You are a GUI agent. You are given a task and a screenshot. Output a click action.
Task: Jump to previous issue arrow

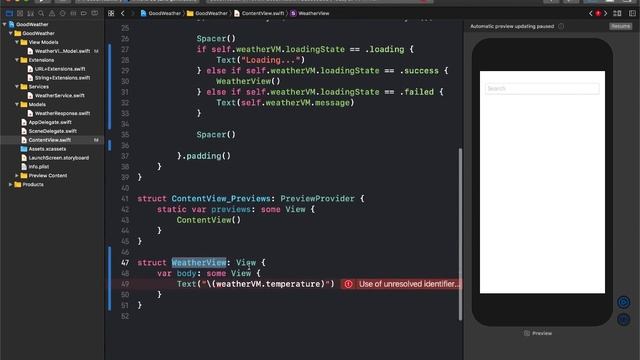(x=590, y=13)
